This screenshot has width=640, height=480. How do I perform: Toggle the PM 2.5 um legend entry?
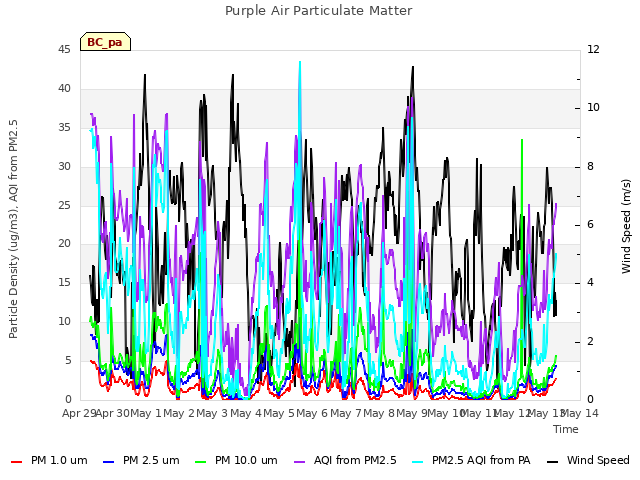pyautogui.click(x=141, y=461)
